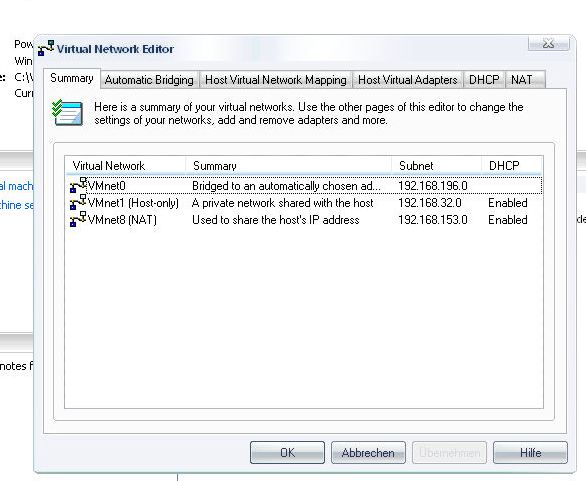
Task: Click the Virtual Network Editor title icon
Action: (46, 49)
